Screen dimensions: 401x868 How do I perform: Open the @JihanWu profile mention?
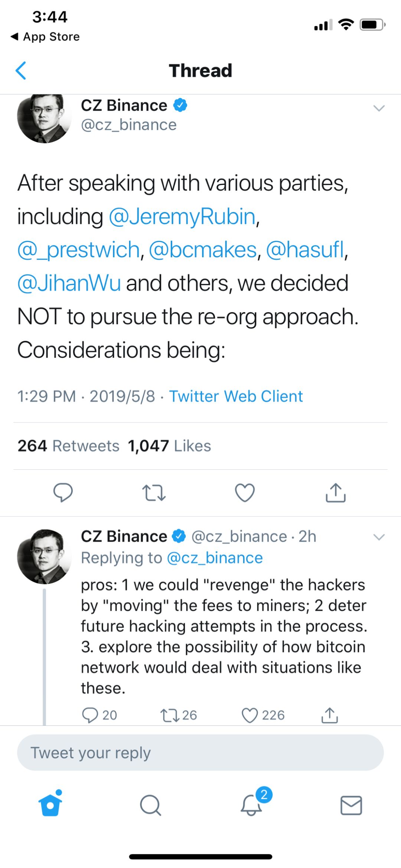pyautogui.click(x=69, y=283)
